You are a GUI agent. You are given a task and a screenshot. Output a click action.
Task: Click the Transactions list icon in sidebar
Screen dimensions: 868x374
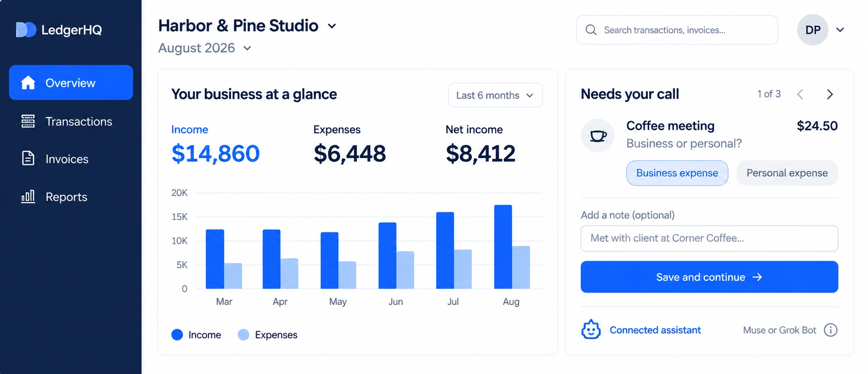tap(28, 121)
